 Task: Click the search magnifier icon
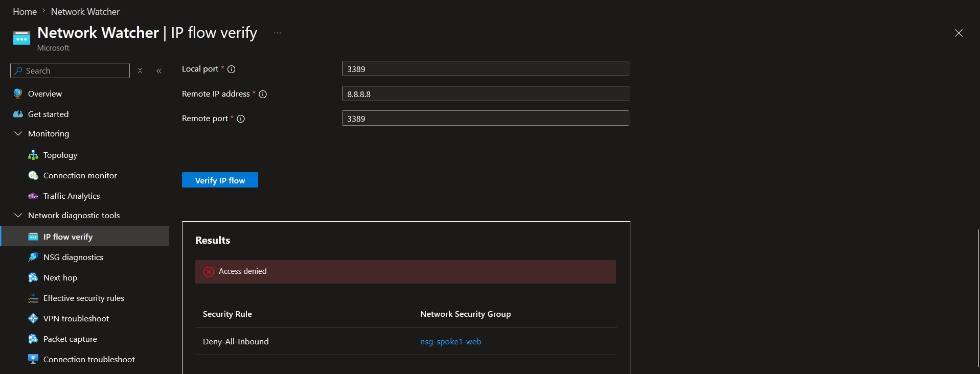point(18,71)
